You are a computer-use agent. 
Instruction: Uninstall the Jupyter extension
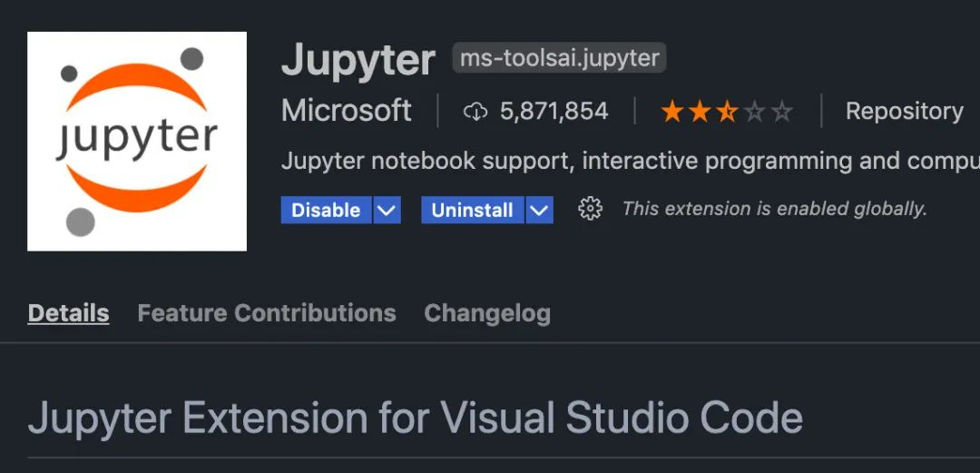click(473, 210)
